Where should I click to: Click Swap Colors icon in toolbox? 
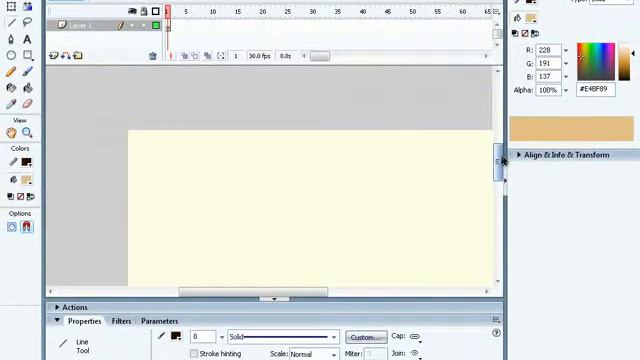point(31,197)
